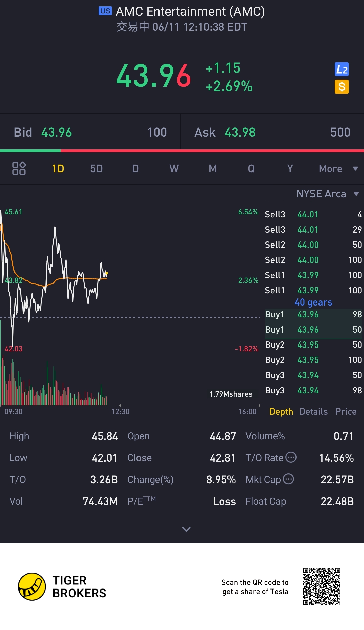Switch to the daily D chart
Viewport: 364px width, 630px height.
[x=135, y=169]
